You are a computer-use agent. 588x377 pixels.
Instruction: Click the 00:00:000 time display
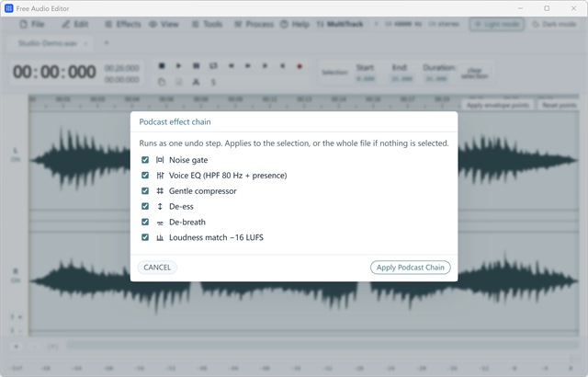54,72
